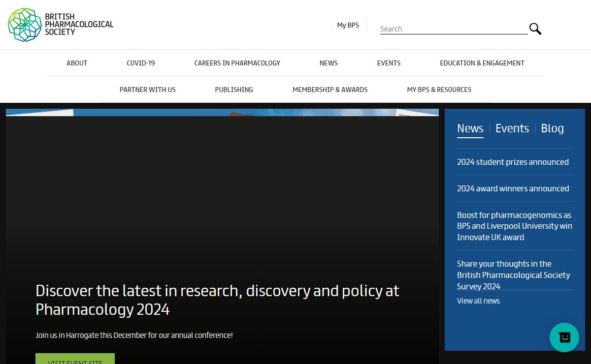This screenshot has height=364, width=591.
Task: Switch to the Events tab in sidebar
Action: (x=512, y=128)
